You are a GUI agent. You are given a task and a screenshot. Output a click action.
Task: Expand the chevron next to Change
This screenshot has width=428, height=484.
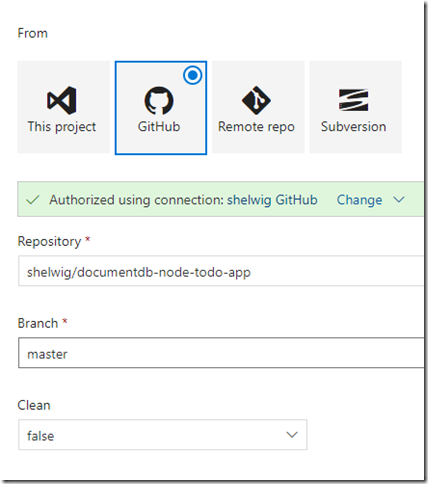point(399,200)
